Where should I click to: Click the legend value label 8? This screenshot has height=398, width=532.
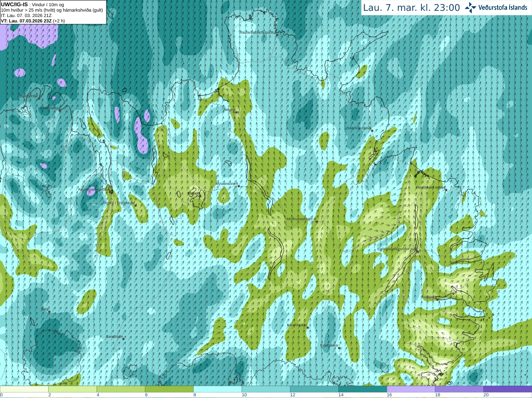coord(195,395)
